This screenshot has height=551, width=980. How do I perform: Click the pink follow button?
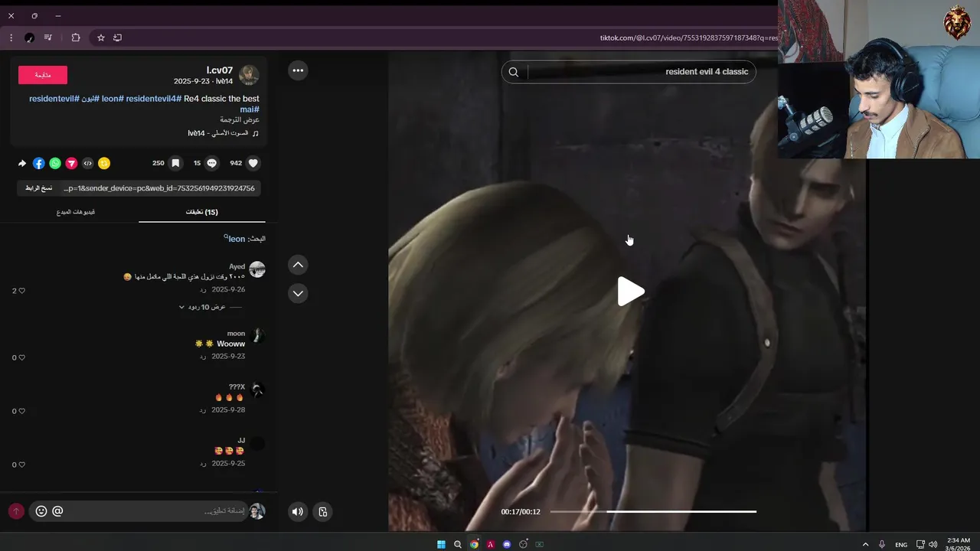[43, 74]
